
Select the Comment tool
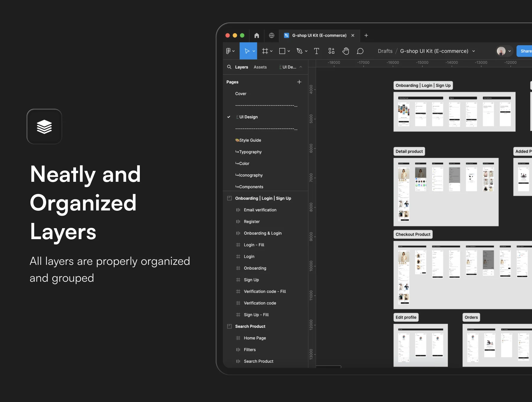click(x=360, y=51)
